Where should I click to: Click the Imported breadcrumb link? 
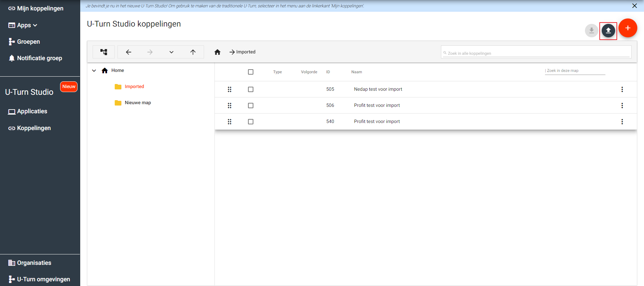pyautogui.click(x=246, y=52)
